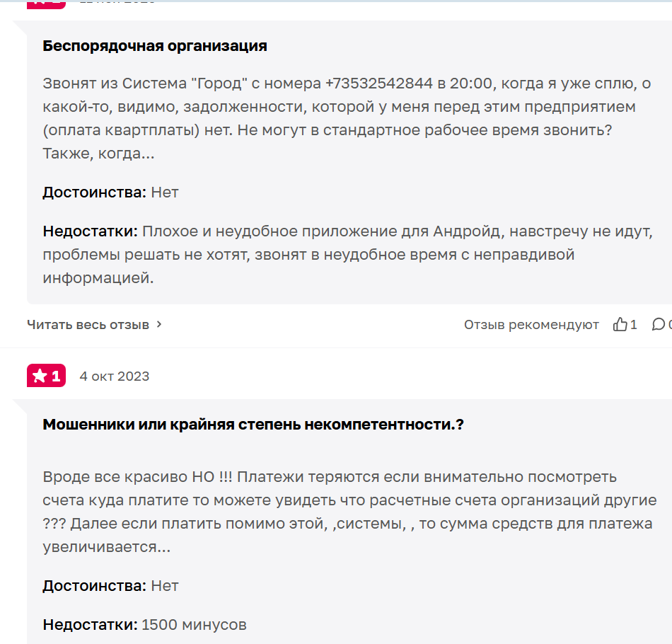Click the "Отзыв рекомендуют" label
Image resolution: width=672 pixels, height=644 pixels.
(531, 325)
